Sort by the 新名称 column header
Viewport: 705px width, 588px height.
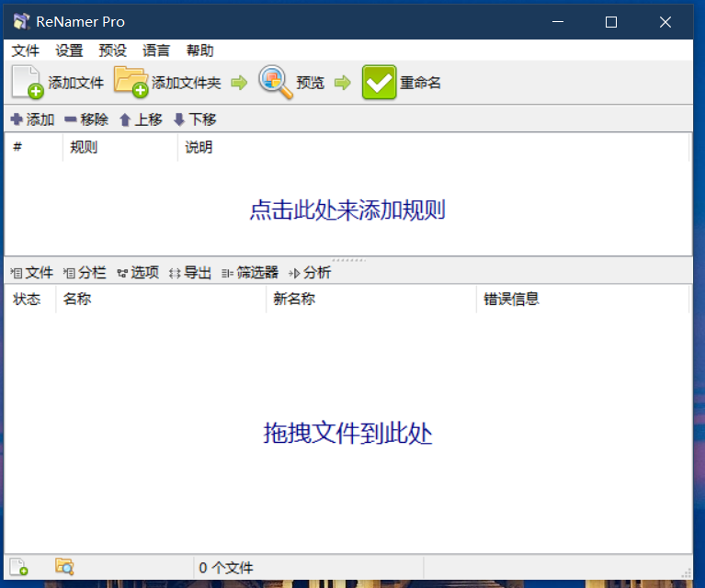pyautogui.click(x=371, y=299)
